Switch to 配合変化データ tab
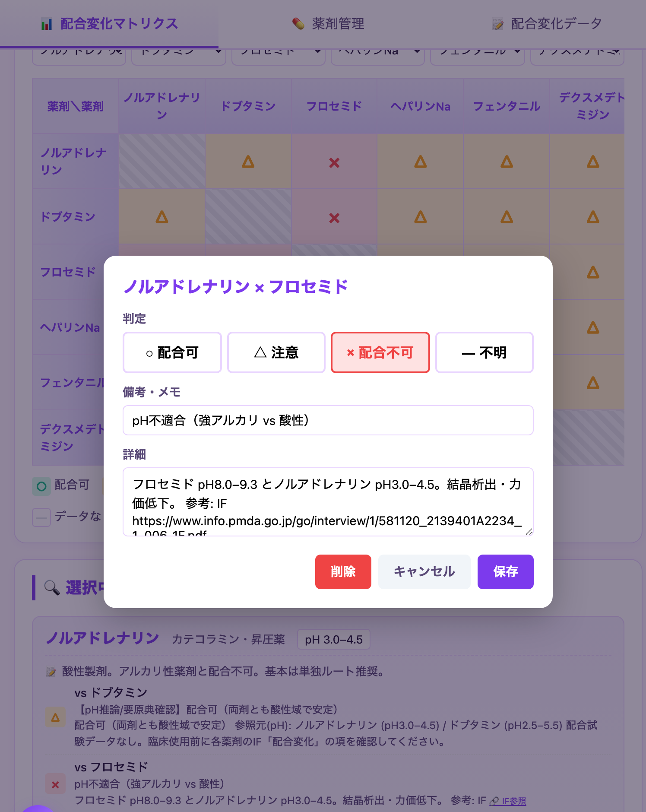Screen dimensions: 646x812 pyautogui.click(x=547, y=24)
